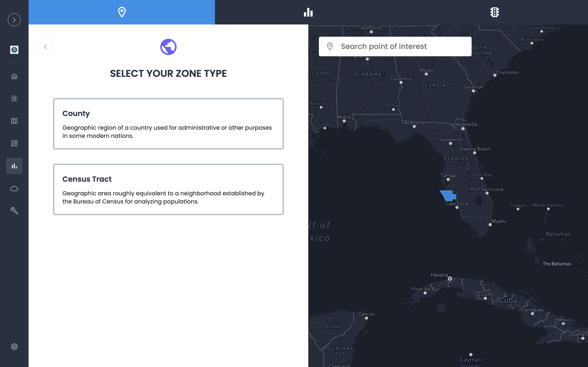This screenshot has height=367, width=588.
Task: Expand the sidebar with the arrow button
Action: pyautogui.click(x=14, y=20)
